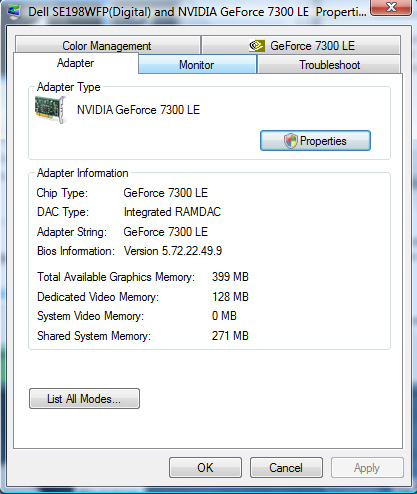The image size is (417, 494).
Task: Open adapter Properties button
Action: tap(315, 141)
